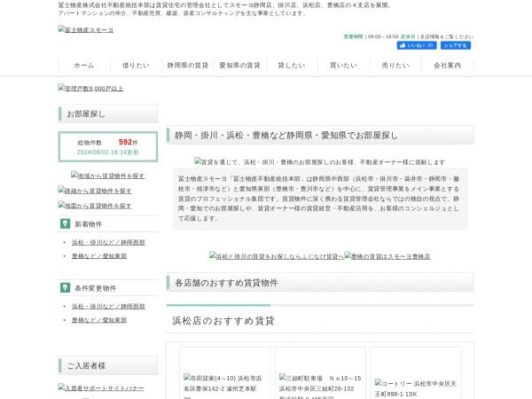Open the 寺田貸家(4～10) property card
This screenshot has height=399, width=532.
pos(224,373)
